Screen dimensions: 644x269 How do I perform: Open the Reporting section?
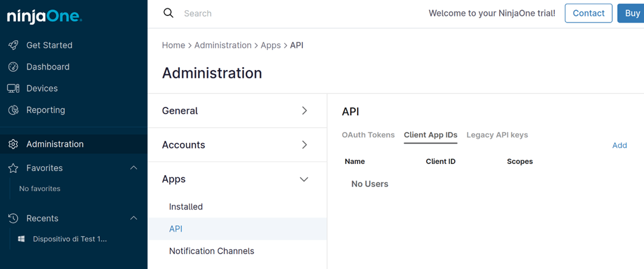(46, 110)
